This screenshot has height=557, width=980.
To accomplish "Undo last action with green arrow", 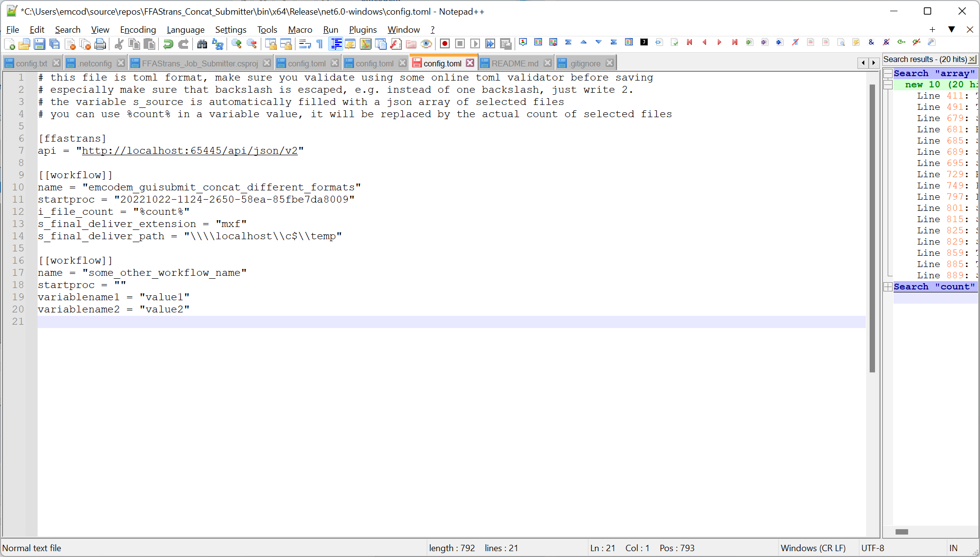I will (x=168, y=44).
